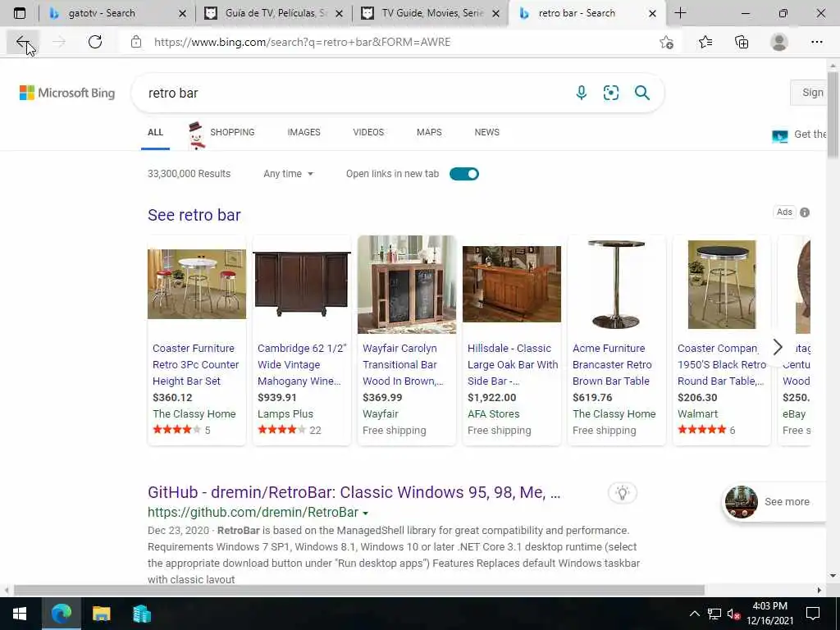Close the gatotv - Search tab

[x=182, y=13]
